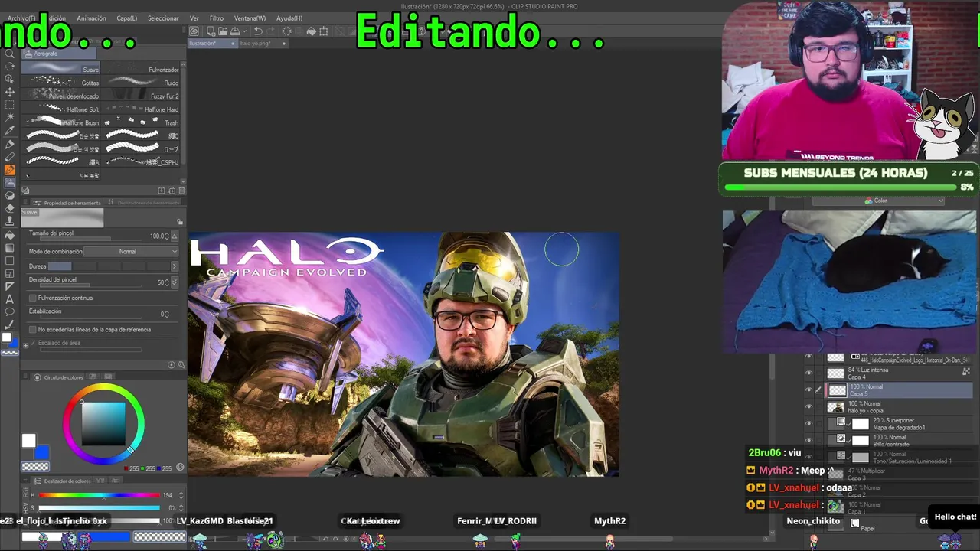This screenshot has width=980, height=551.
Task: Select the Auto select wand tool
Action: pyautogui.click(x=10, y=118)
